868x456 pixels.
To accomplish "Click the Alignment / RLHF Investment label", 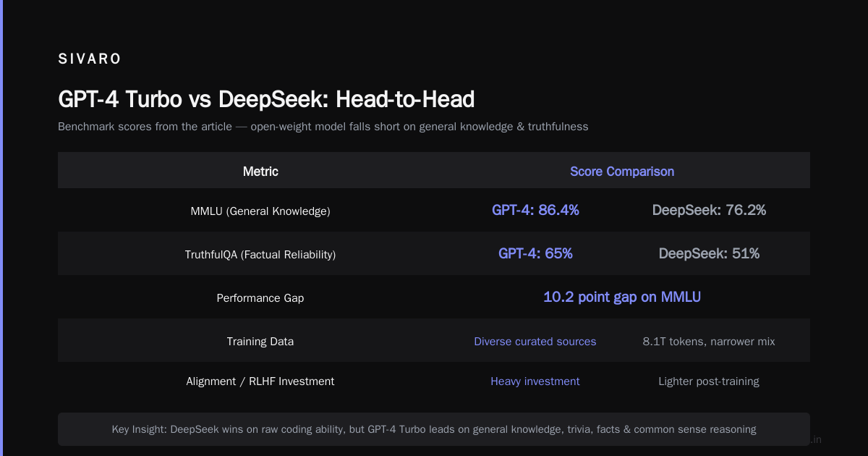I will [260, 381].
